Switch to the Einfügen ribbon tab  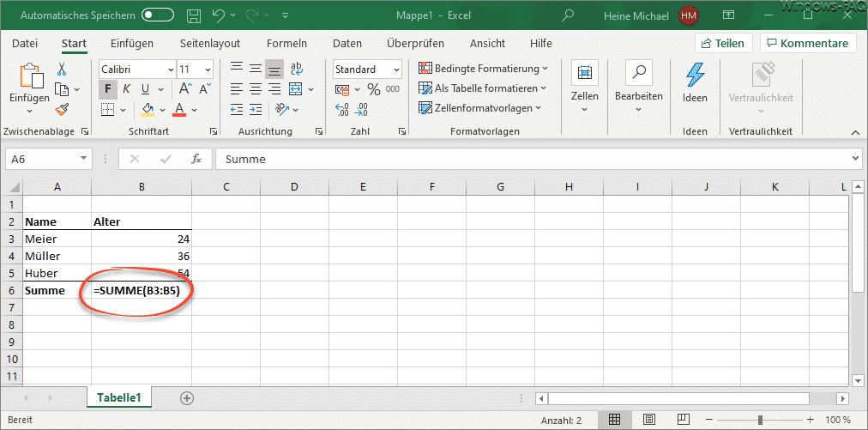(x=132, y=43)
